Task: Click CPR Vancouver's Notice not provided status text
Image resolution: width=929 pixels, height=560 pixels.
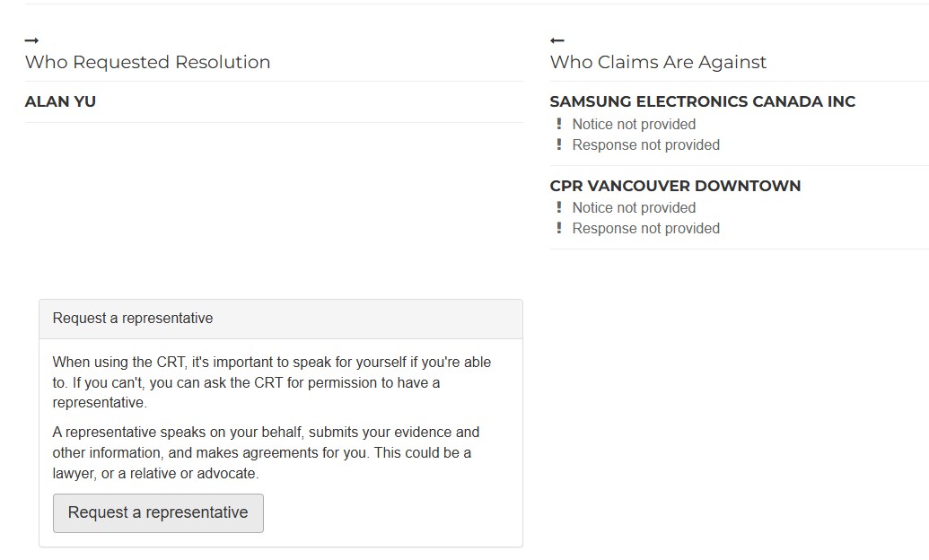Action: coord(634,207)
